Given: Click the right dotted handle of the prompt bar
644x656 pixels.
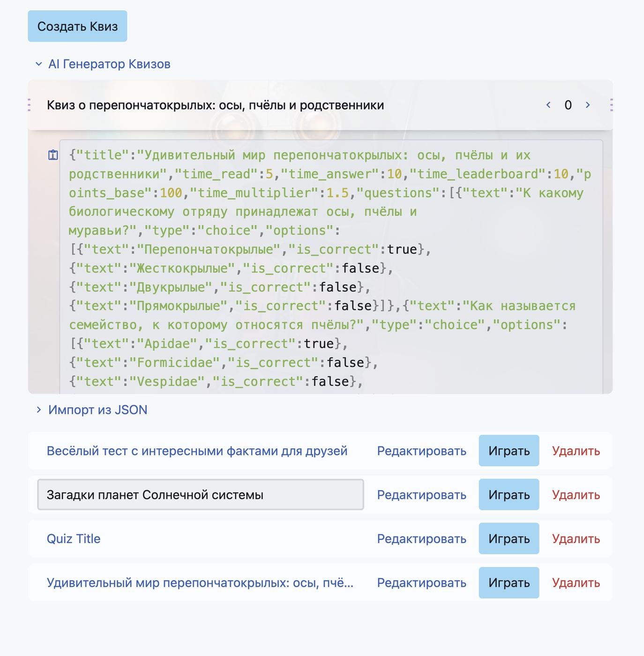Looking at the screenshot, I should [611, 105].
